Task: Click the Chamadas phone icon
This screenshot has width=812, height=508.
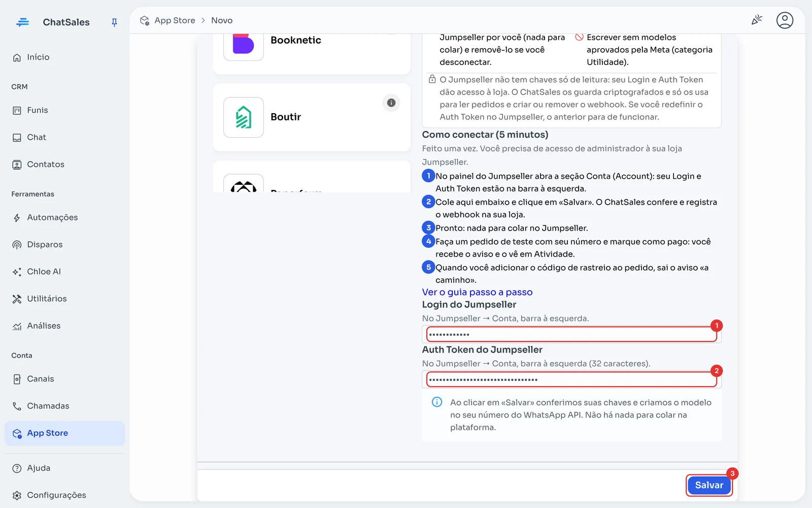Action: [17, 406]
